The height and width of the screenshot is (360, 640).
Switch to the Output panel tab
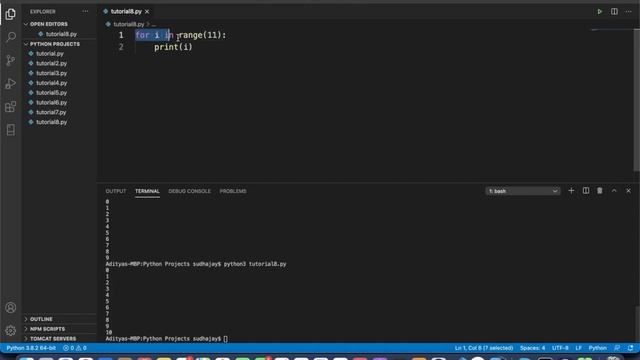[x=116, y=191]
